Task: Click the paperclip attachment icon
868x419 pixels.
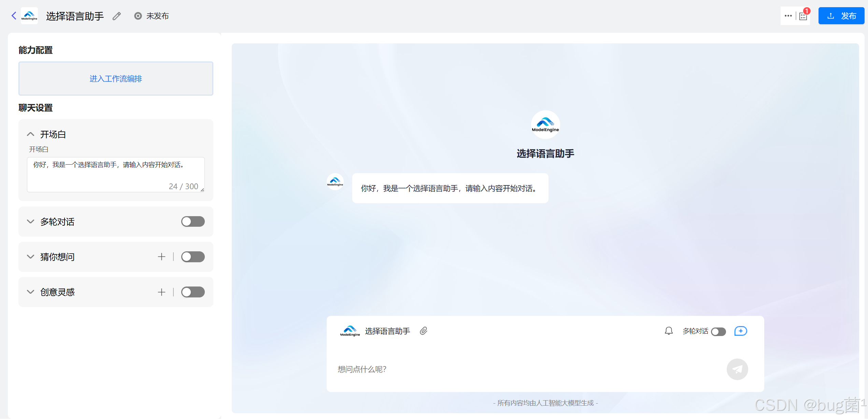Action: tap(424, 331)
